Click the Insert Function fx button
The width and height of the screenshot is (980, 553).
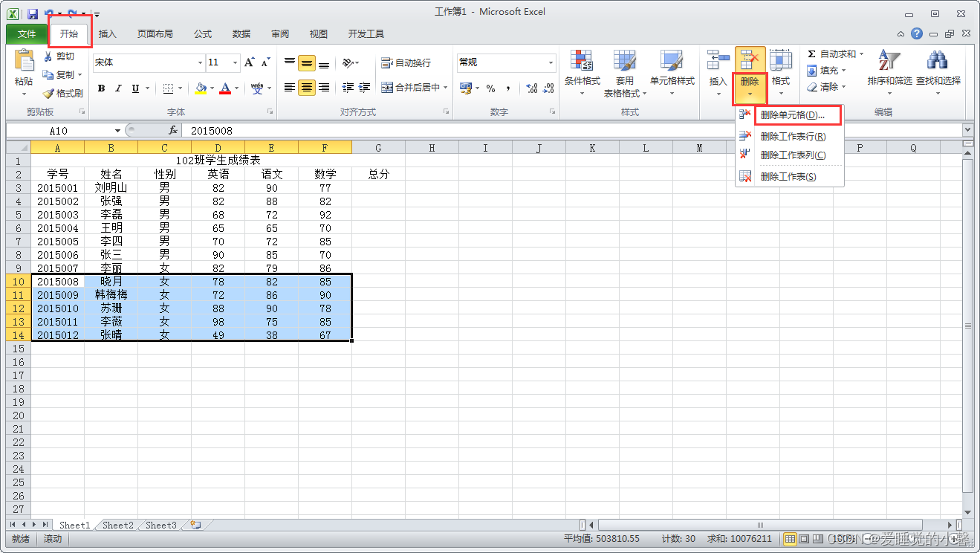(x=173, y=130)
